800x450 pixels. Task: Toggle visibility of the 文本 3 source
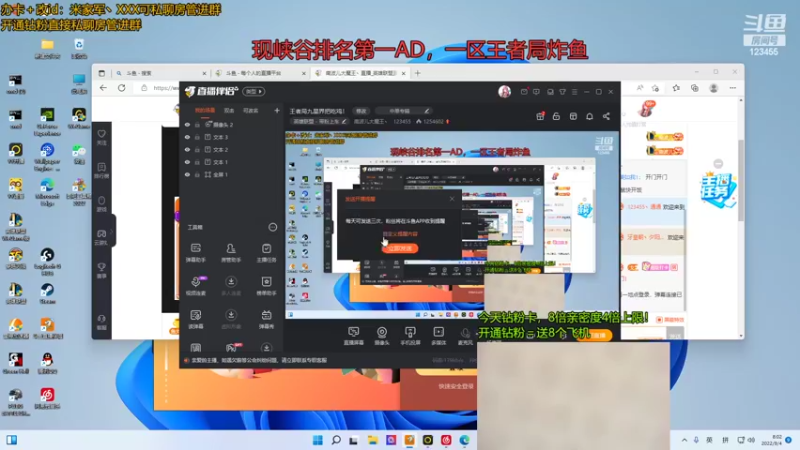click(187, 137)
